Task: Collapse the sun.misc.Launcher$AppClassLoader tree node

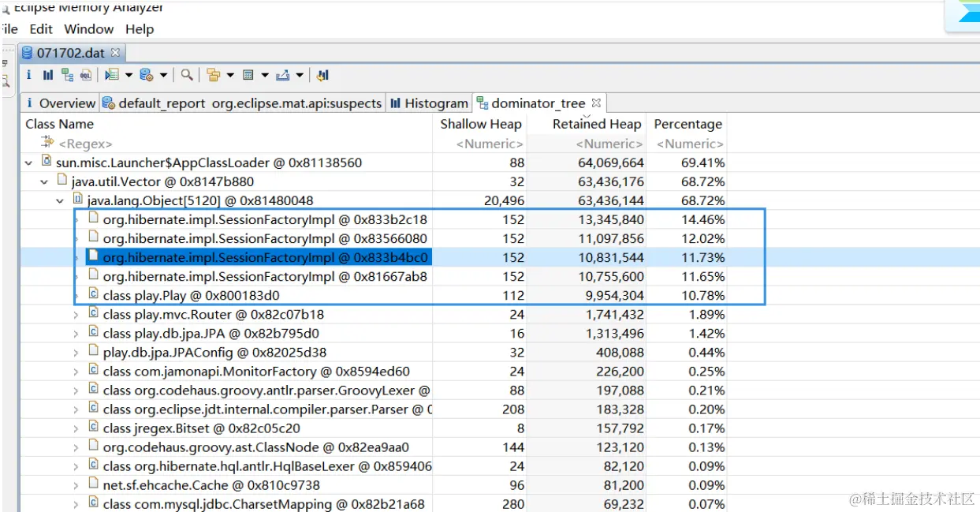Action: click(x=29, y=163)
